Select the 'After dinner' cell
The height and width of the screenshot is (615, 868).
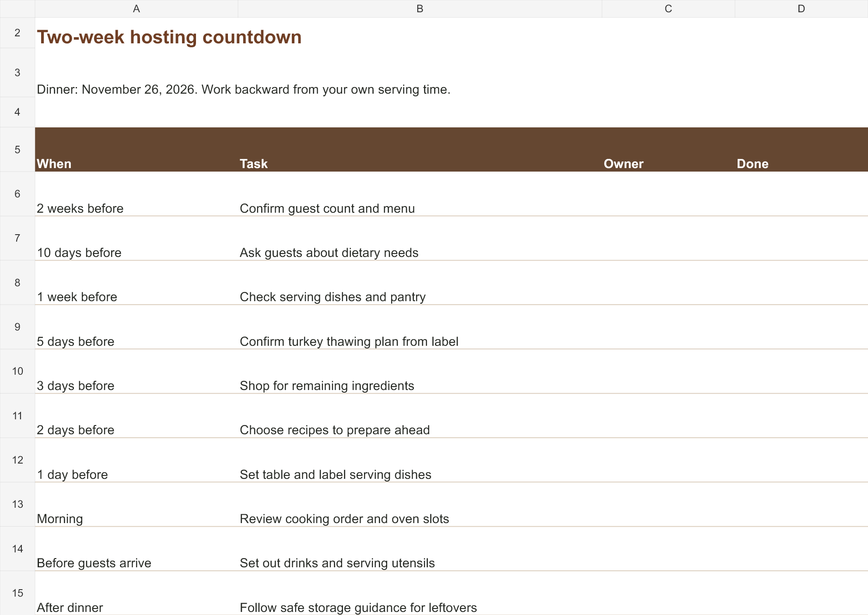[136, 593]
